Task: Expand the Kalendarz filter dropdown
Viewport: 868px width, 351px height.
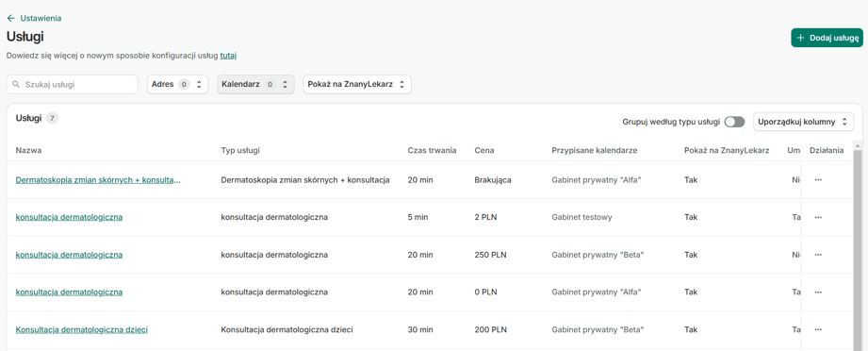Action: click(255, 84)
